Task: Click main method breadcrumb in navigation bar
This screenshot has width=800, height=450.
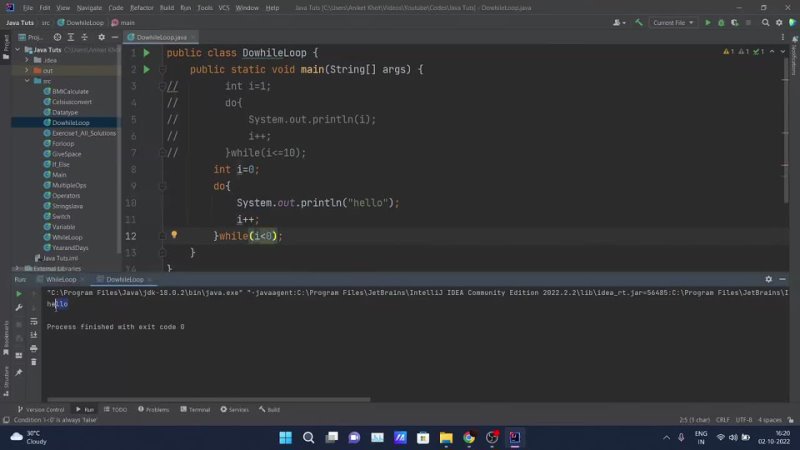Action: coord(123,22)
